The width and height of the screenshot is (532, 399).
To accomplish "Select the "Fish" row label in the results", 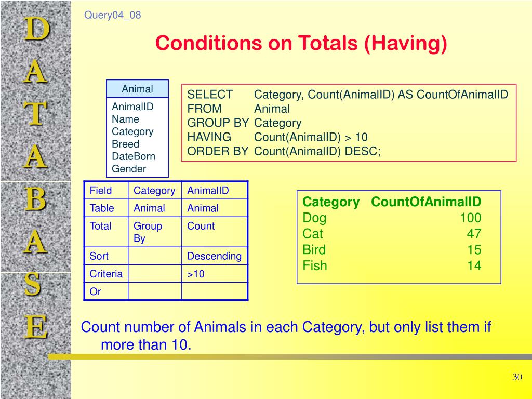I will (x=314, y=265).
